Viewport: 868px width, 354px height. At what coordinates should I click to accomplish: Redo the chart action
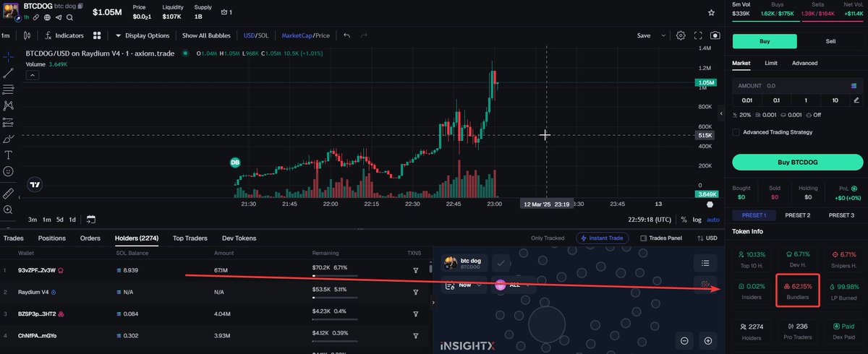(x=364, y=35)
